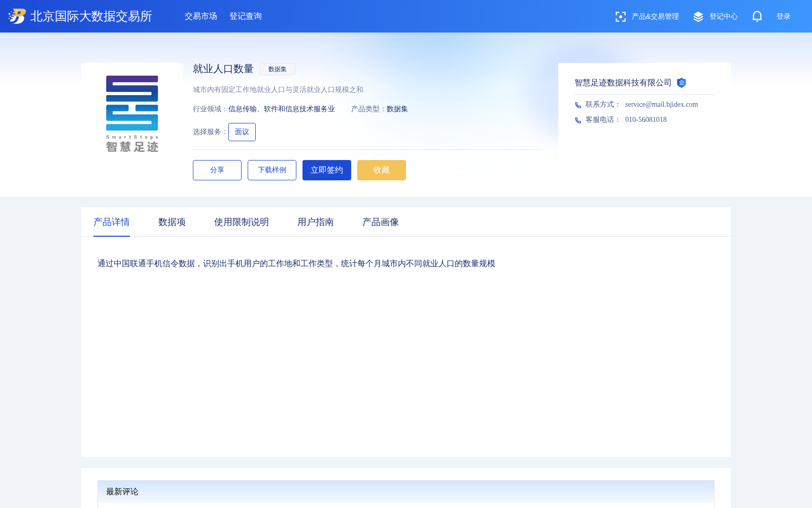
Task: Click the enterprise verified shield badge
Action: 682,83
